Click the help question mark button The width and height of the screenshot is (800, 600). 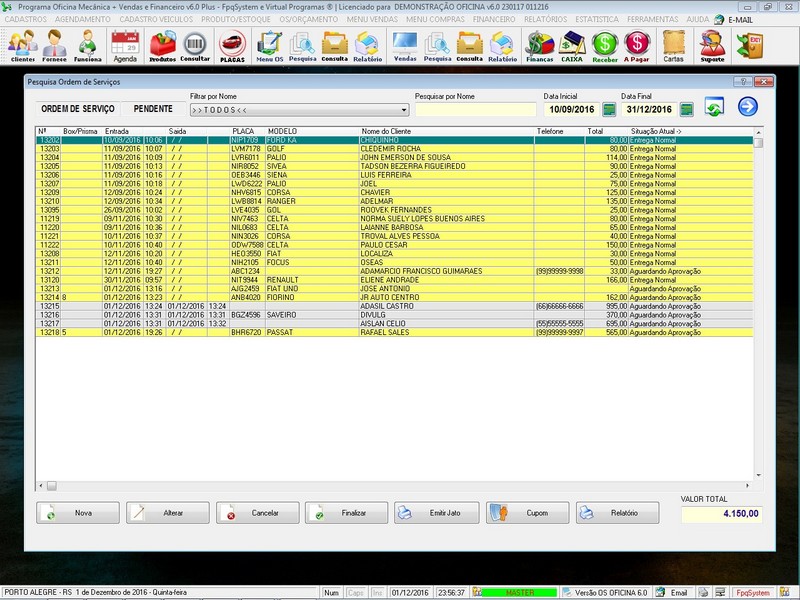pyautogui.click(x=743, y=82)
